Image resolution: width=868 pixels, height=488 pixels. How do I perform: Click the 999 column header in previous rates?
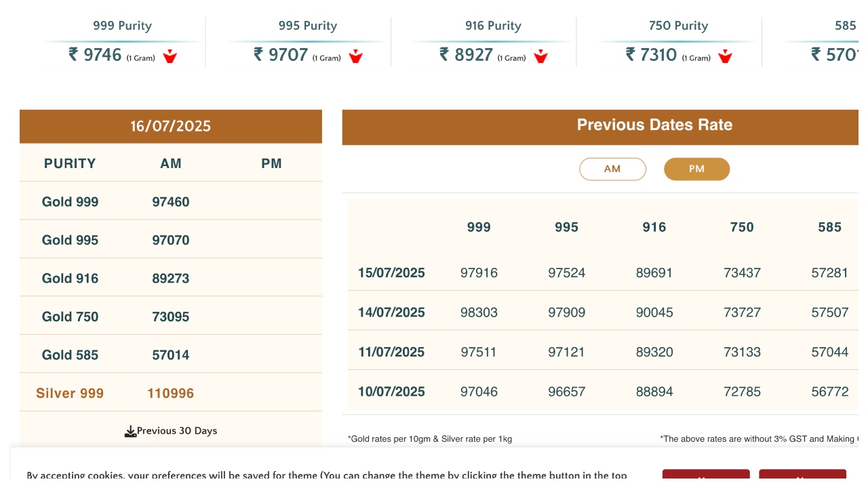pos(479,228)
